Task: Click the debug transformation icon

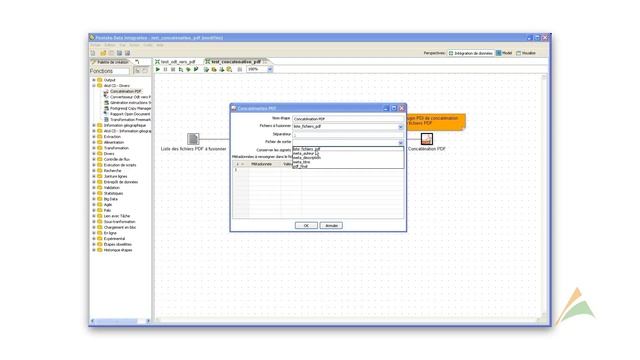Action: (188, 69)
